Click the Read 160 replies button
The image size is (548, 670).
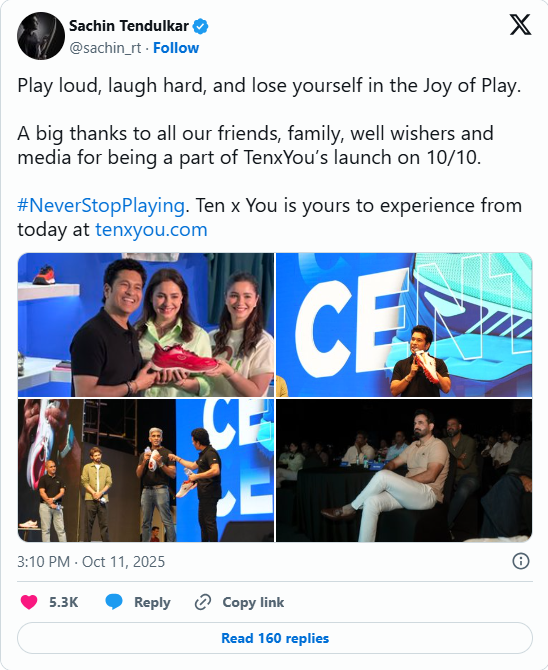(275, 638)
